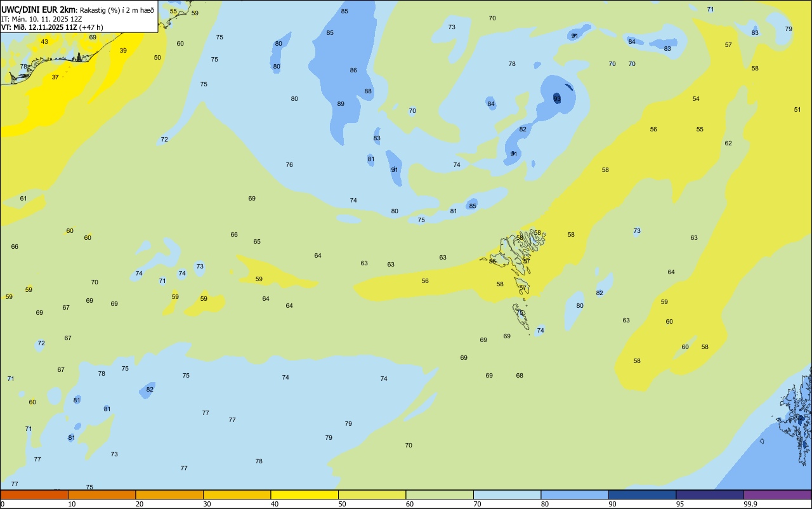Click the humidity value 54 on the map
This screenshot has height=509, width=812.
pos(696,99)
